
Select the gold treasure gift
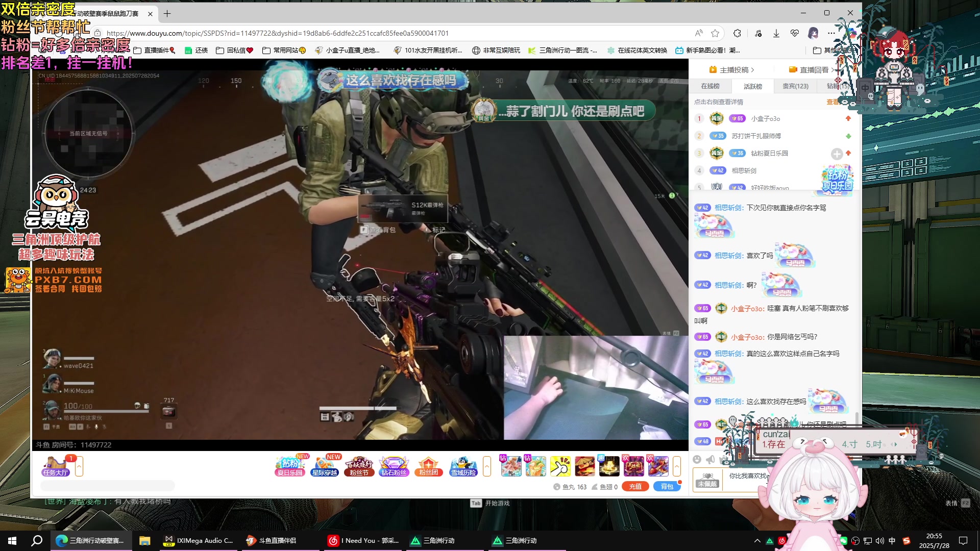(x=609, y=466)
